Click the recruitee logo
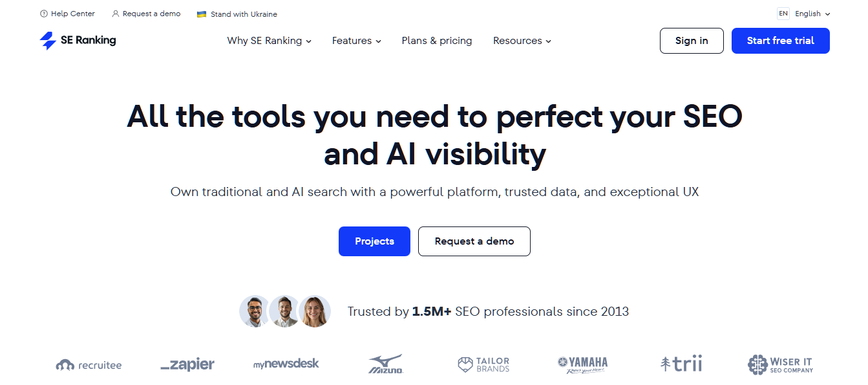This screenshot has height=385, width=868. [89, 364]
